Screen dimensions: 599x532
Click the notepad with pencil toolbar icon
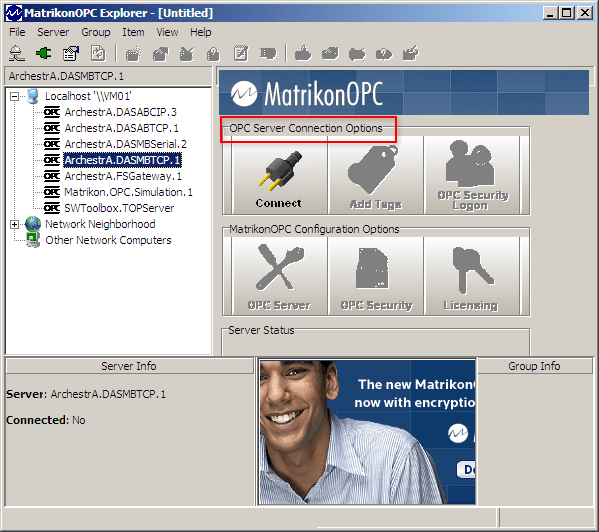[241, 53]
